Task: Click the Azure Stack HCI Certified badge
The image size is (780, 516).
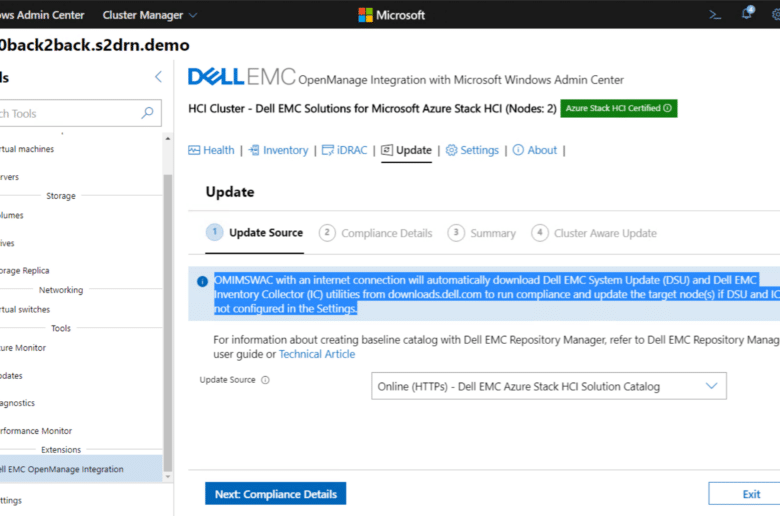Action: pyautogui.click(x=618, y=108)
